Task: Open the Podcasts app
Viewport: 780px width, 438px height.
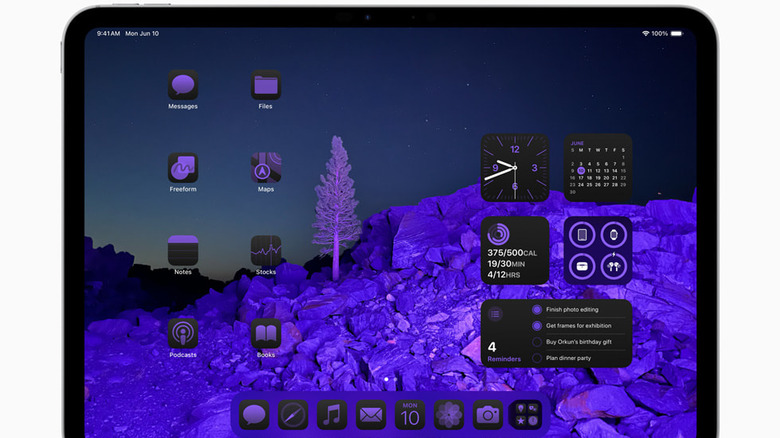Action: [x=182, y=334]
